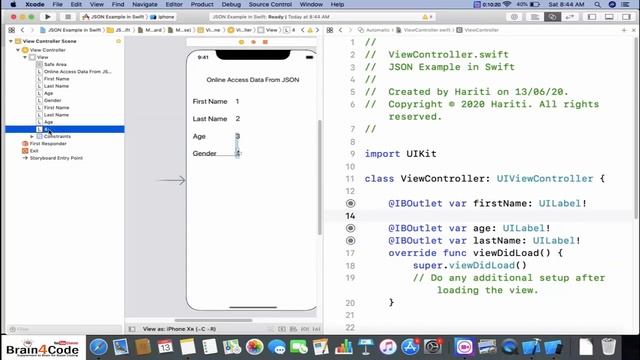640x360 pixels.
Task: Open the library with the toolbar button
Action: tap(514, 17)
